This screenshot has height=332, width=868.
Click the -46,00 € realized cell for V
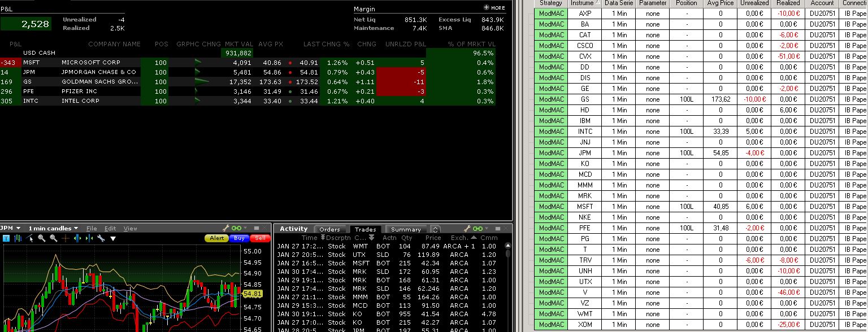[x=788, y=292]
